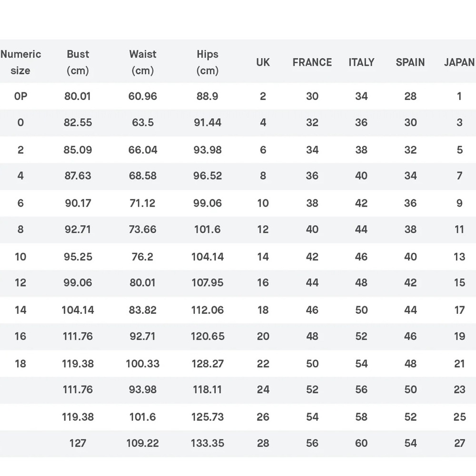Click the ITALY column header

click(x=361, y=62)
